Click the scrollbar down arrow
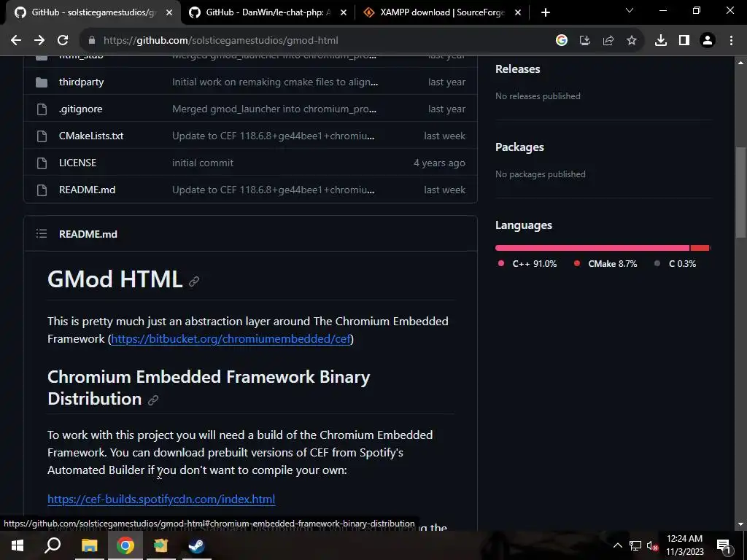 pos(740,524)
